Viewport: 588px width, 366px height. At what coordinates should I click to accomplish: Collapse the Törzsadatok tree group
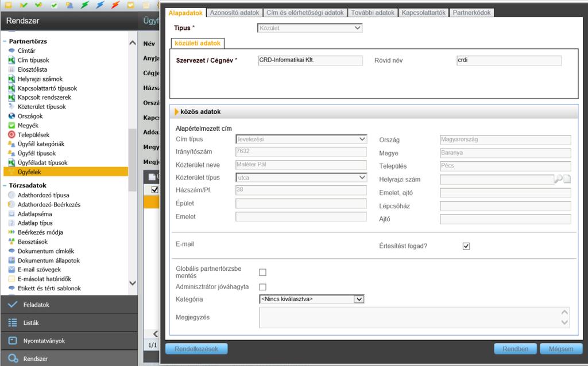pos(5,185)
